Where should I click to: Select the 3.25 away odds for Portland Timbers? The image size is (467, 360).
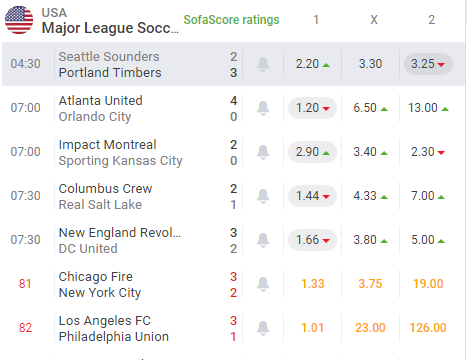[x=428, y=64]
